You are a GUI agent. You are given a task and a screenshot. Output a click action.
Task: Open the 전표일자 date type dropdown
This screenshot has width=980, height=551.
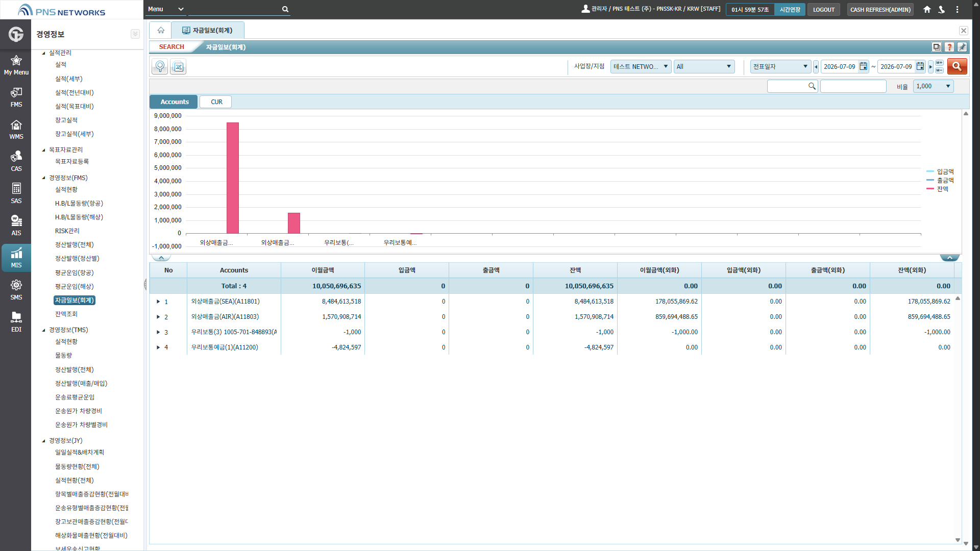click(x=780, y=66)
